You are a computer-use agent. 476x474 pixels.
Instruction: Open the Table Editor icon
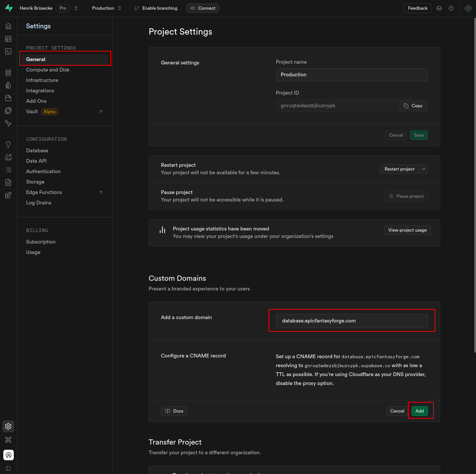click(x=8, y=39)
